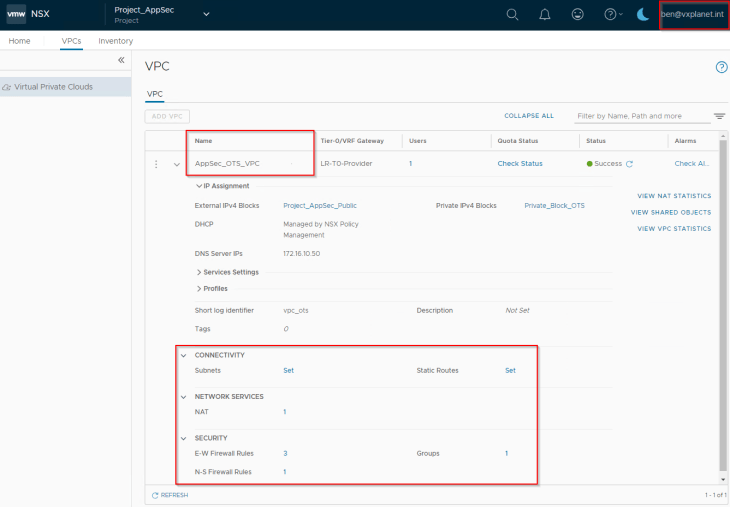Click the Check Al.. alarms link

click(692, 163)
